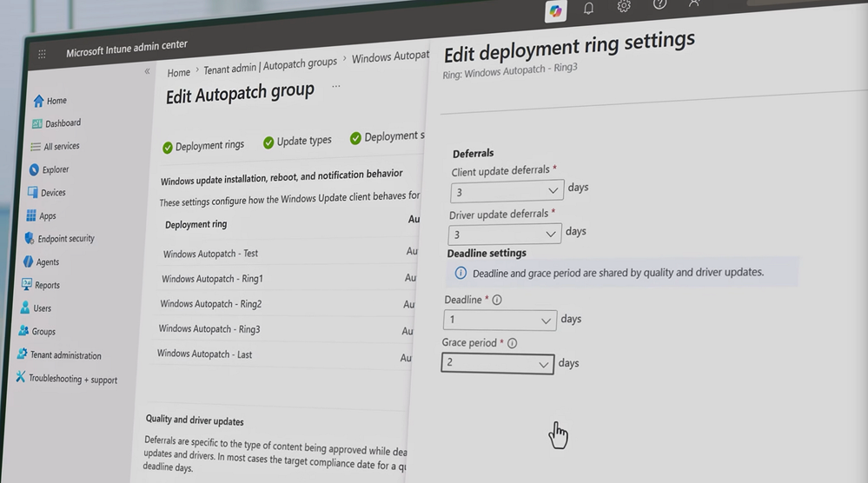868x483 pixels.
Task: Click Tenant admin | Autopatch groups breadcrumb
Action: pyautogui.click(x=270, y=66)
